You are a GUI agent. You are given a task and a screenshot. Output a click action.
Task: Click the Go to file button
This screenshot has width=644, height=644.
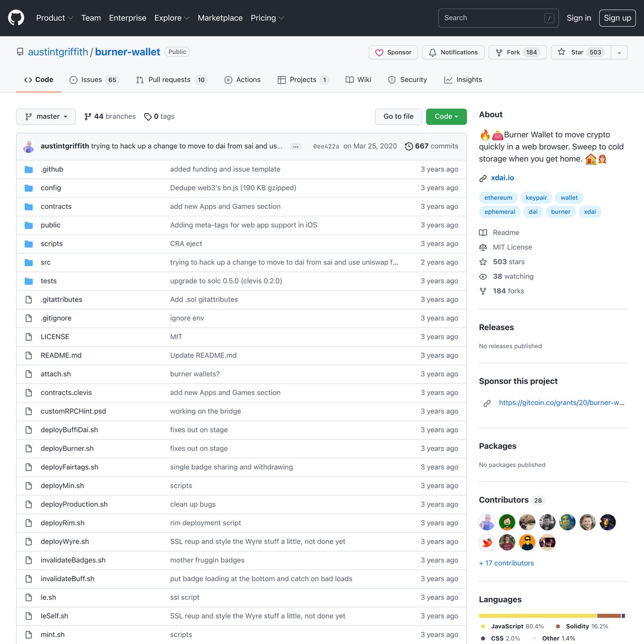[398, 116]
